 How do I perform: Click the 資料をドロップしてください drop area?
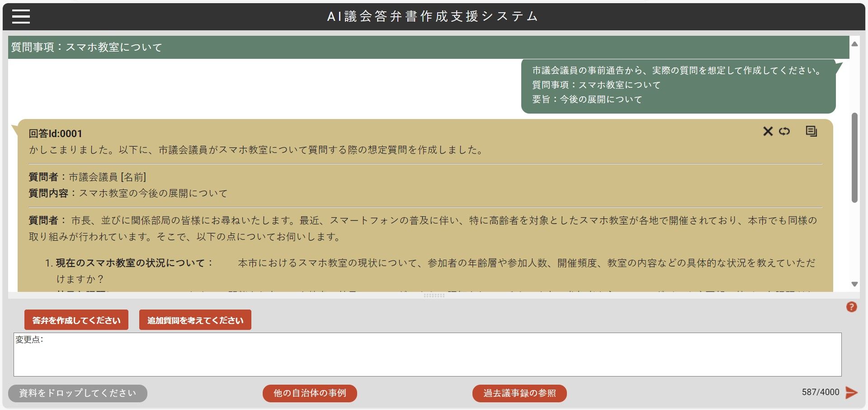tap(78, 393)
